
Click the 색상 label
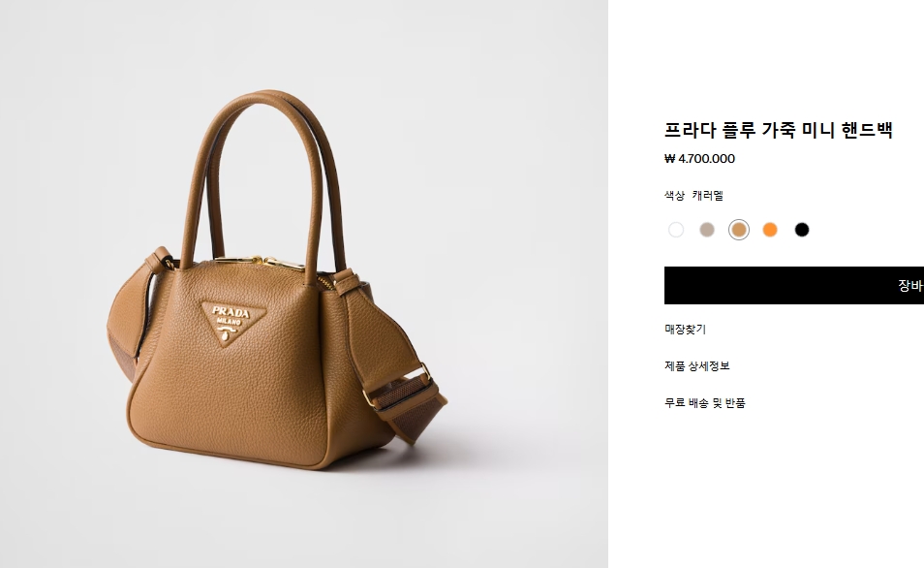point(674,195)
